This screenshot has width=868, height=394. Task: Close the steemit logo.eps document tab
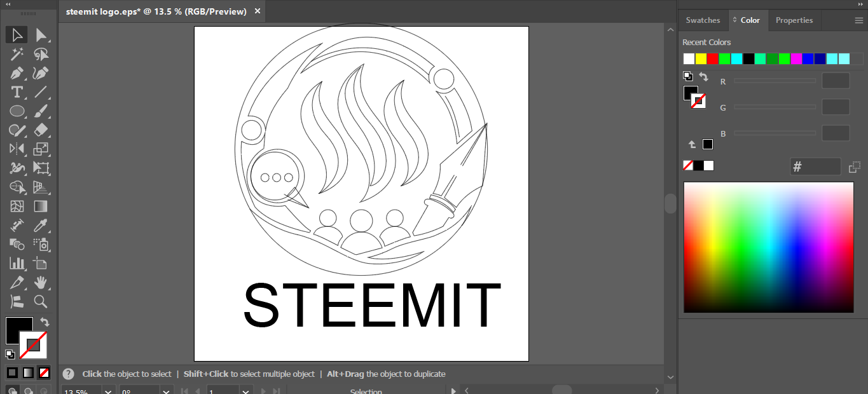[257, 11]
